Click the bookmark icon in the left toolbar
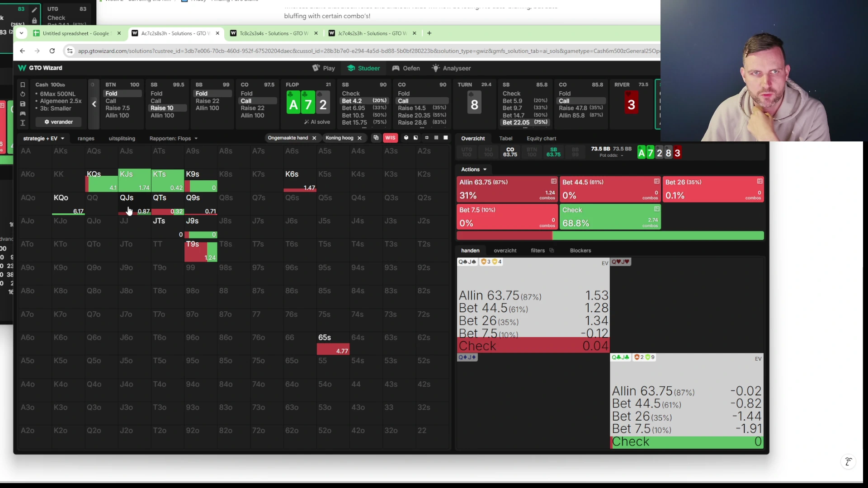 click(x=23, y=84)
